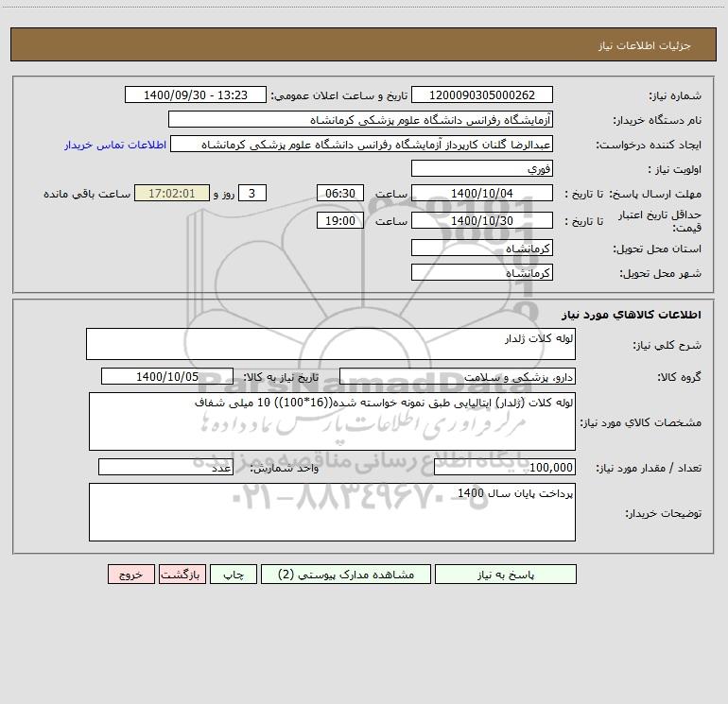728x704 pixels.
Task: Click the چاپ print button
Action: tap(234, 575)
